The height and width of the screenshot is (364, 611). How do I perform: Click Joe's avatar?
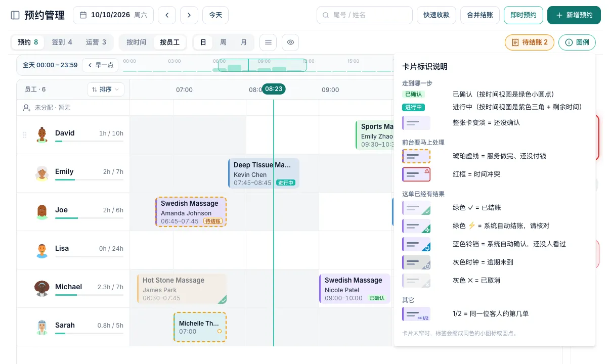click(42, 212)
